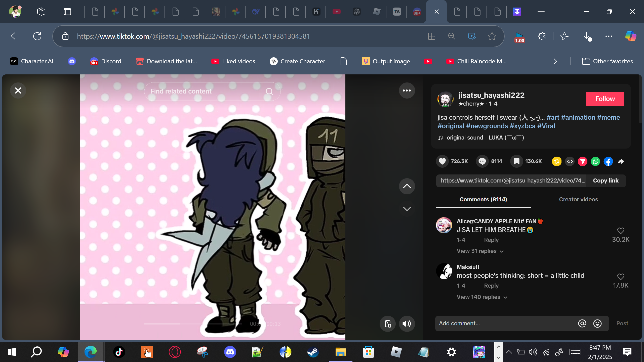Image resolution: width=644 pixels, height=362 pixels.
Task: Click the yellow repost icon
Action: point(556,161)
